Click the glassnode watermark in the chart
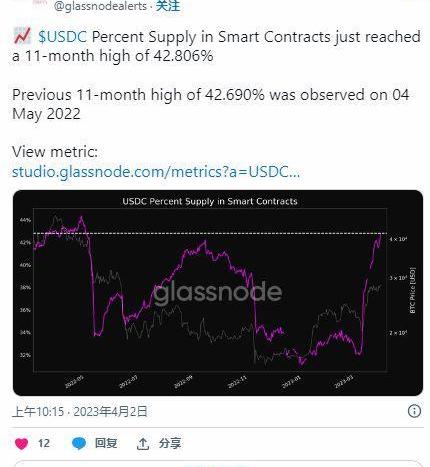 pyautogui.click(x=218, y=292)
